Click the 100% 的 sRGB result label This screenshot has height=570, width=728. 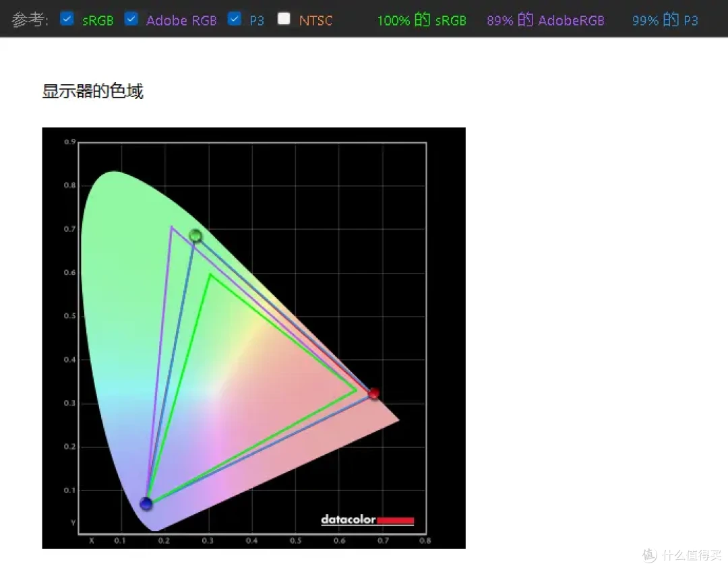point(421,20)
